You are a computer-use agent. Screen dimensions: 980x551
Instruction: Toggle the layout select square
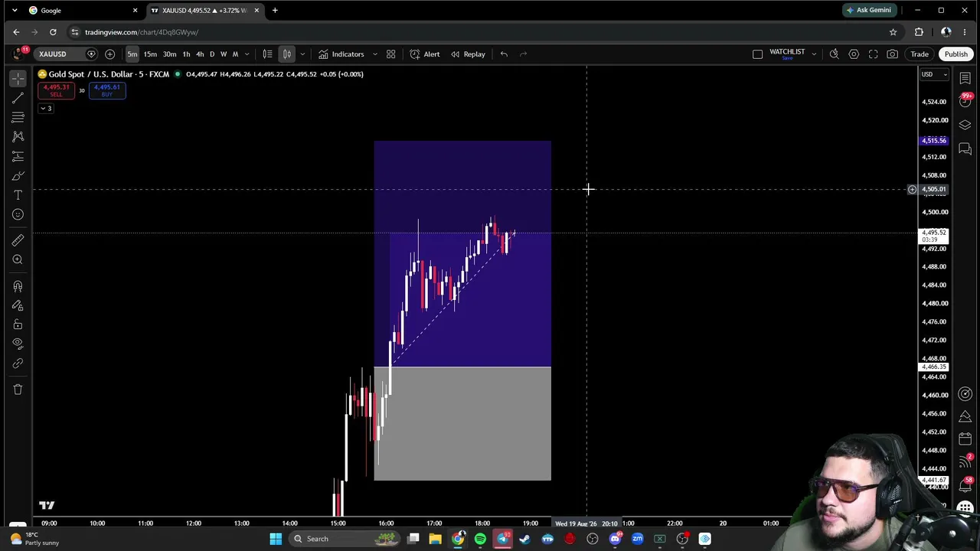tap(757, 54)
